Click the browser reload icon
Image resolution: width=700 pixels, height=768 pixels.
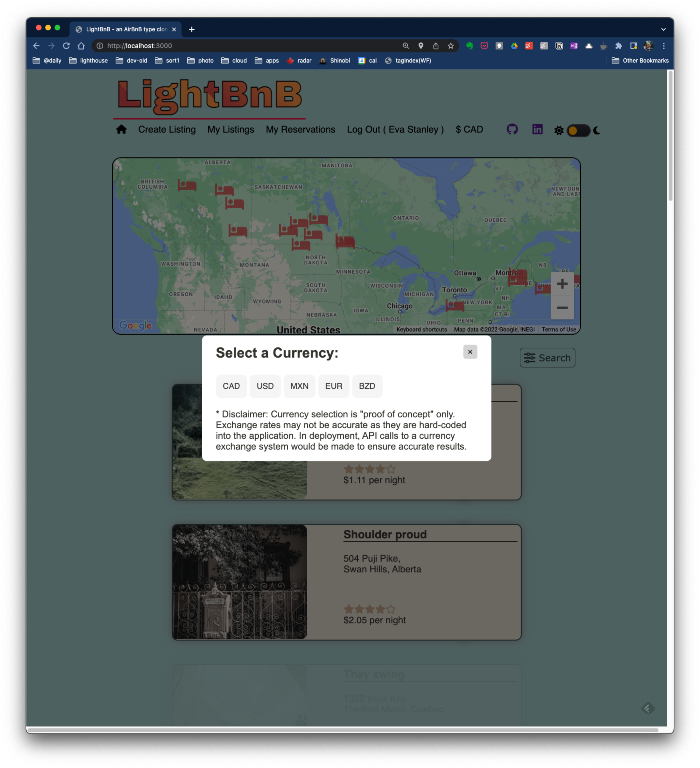coord(66,46)
